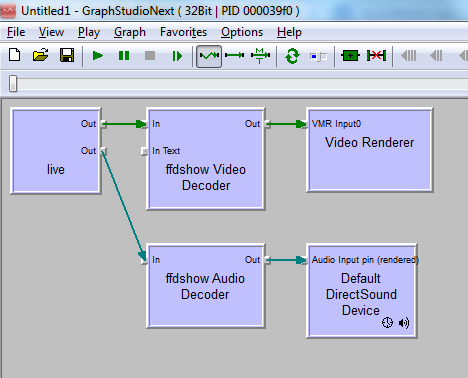Select the Video Renderer filter
This screenshot has width=468, height=378.
pos(370,150)
